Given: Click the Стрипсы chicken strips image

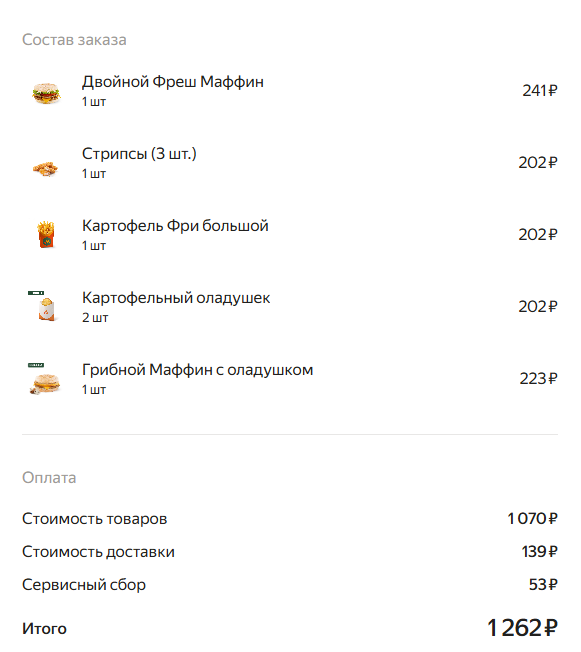Looking at the screenshot, I should pos(45,168).
